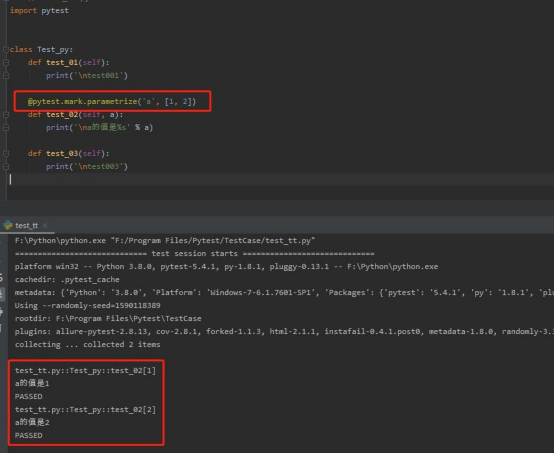554x454 pixels.
Task: Click the print('\ntest003') statement
Action: click(x=87, y=166)
